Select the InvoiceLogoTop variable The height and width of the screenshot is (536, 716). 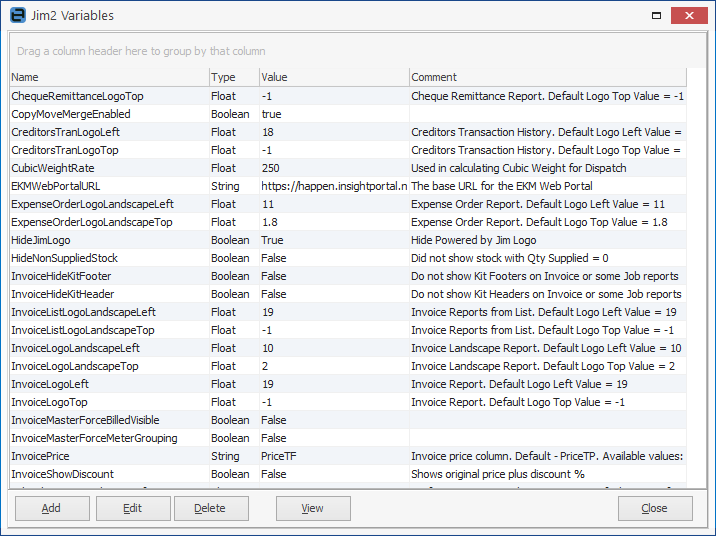click(348, 403)
